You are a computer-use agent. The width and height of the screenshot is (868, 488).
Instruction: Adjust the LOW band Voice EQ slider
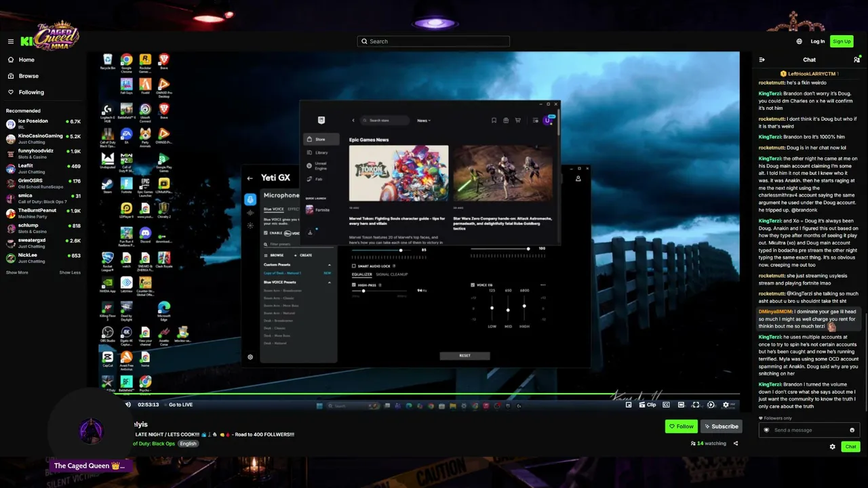point(492,309)
